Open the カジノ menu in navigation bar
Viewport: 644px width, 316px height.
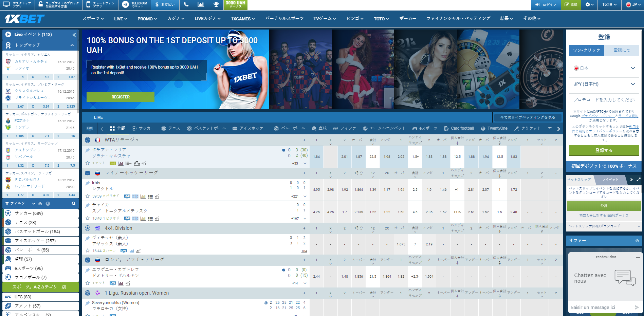[176, 19]
